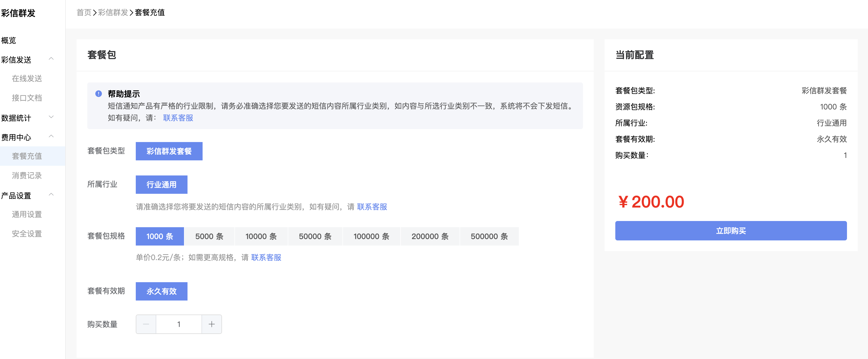Select the 200000 条 package size

(x=430, y=236)
